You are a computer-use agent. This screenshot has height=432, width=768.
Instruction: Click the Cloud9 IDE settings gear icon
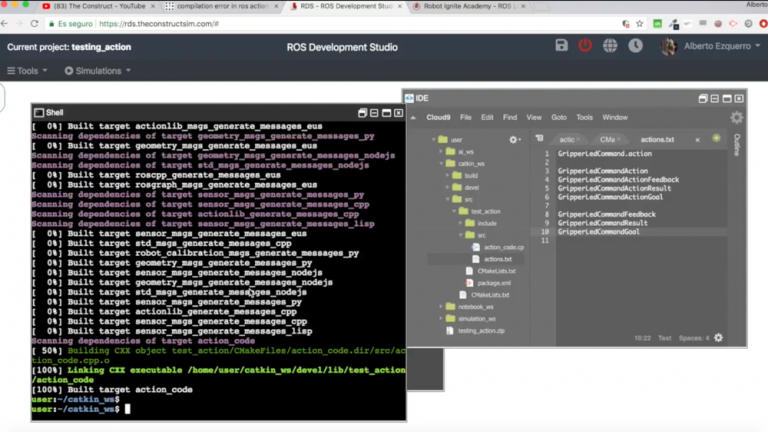[736, 118]
